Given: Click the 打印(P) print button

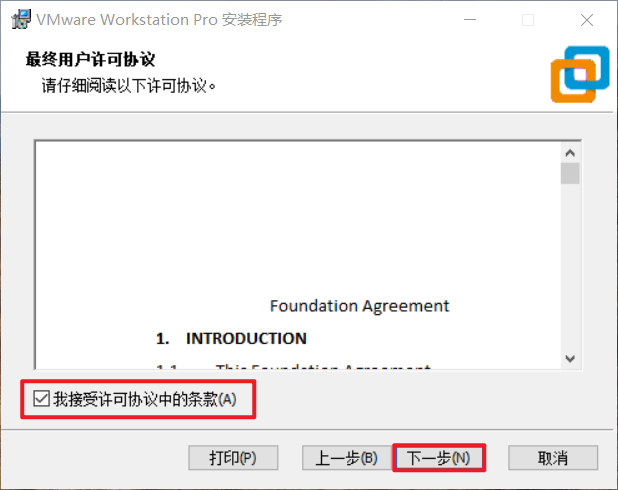Looking at the screenshot, I should pyautogui.click(x=233, y=458).
